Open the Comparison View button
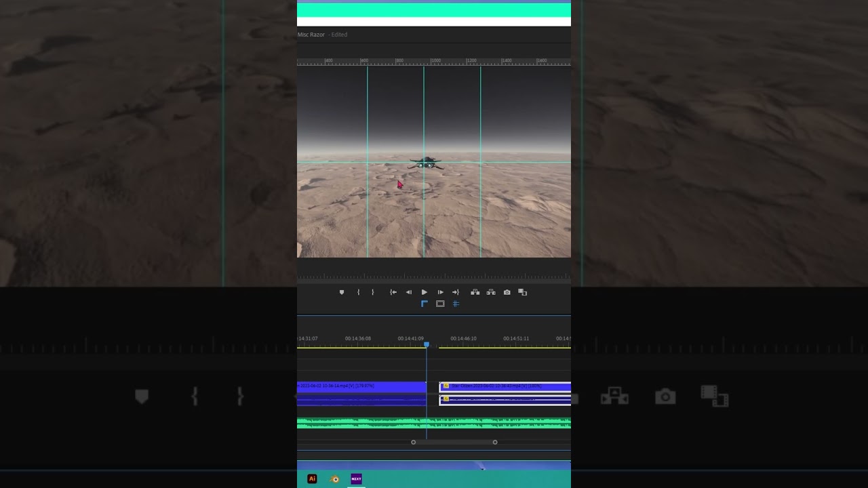868x488 pixels. click(x=522, y=292)
